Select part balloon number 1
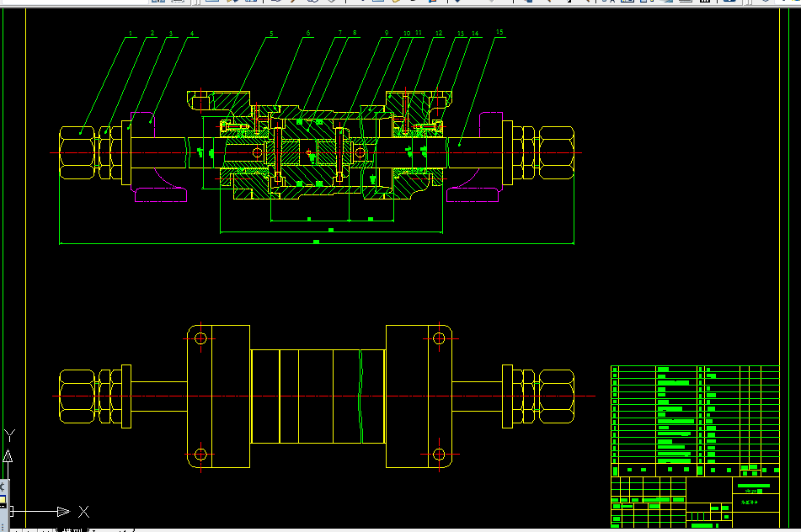This screenshot has height=532, width=801. click(x=131, y=34)
